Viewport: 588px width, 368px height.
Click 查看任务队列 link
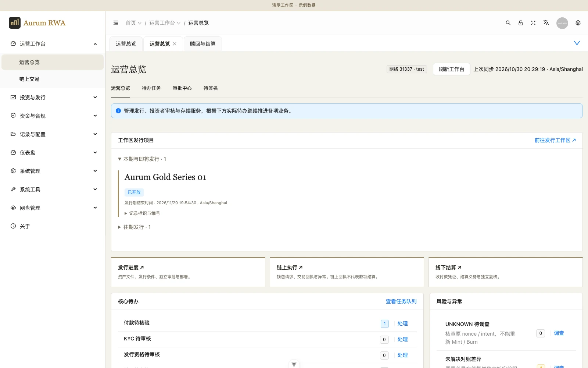coord(401,301)
